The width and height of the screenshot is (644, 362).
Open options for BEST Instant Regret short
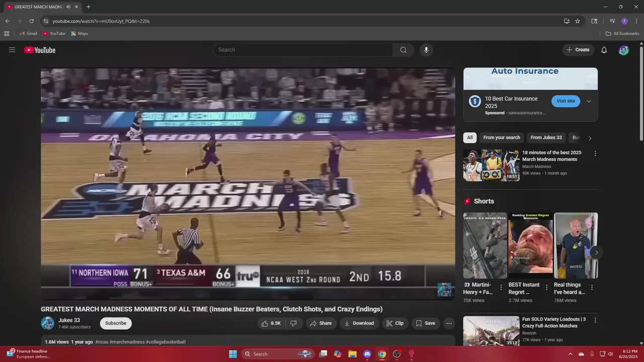coord(546,288)
